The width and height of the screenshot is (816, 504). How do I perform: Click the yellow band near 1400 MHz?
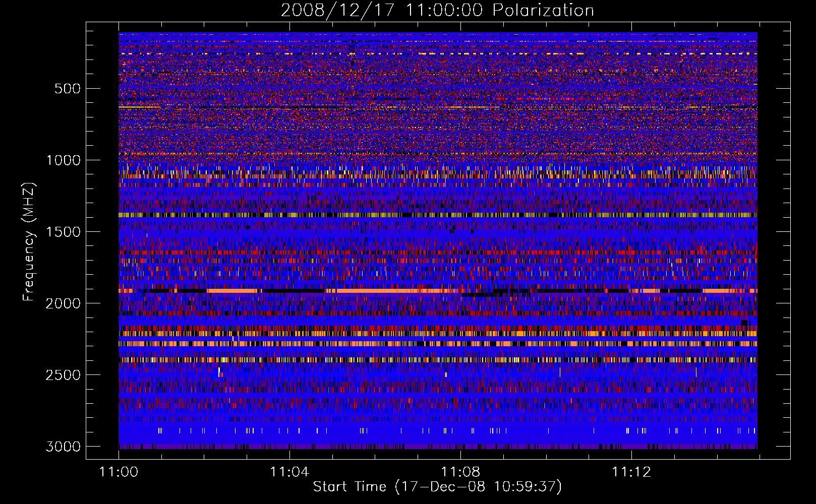click(438, 215)
